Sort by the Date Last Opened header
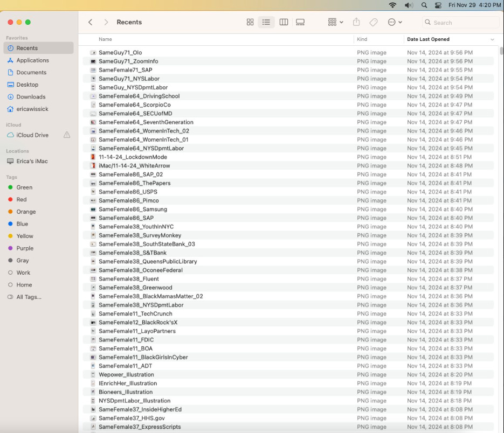This screenshot has width=504, height=433. [x=428, y=39]
